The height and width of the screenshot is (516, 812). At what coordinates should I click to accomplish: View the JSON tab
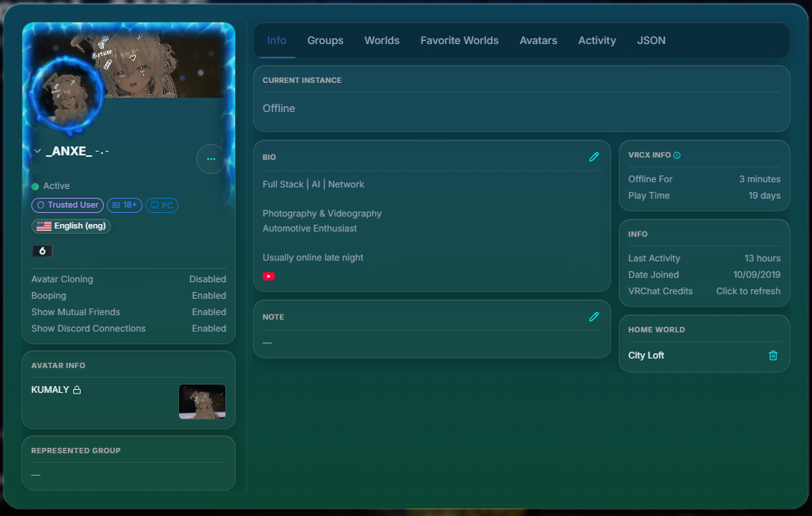652,40
